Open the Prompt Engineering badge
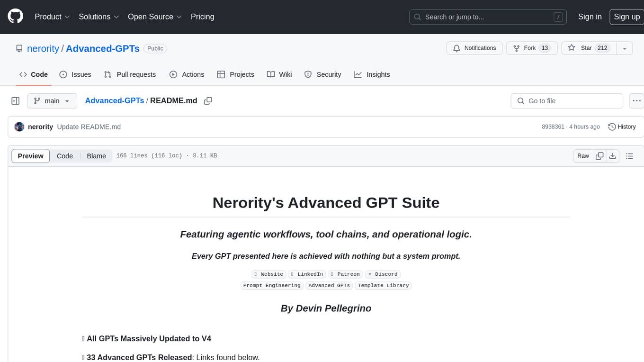Viewport: 644px width, 362px height. coord(272,285)
